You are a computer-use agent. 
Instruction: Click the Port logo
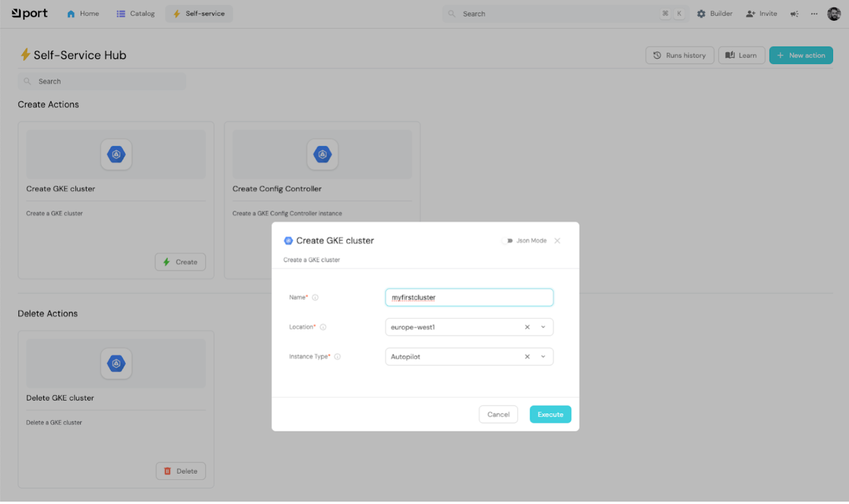[x=30, y=13]
